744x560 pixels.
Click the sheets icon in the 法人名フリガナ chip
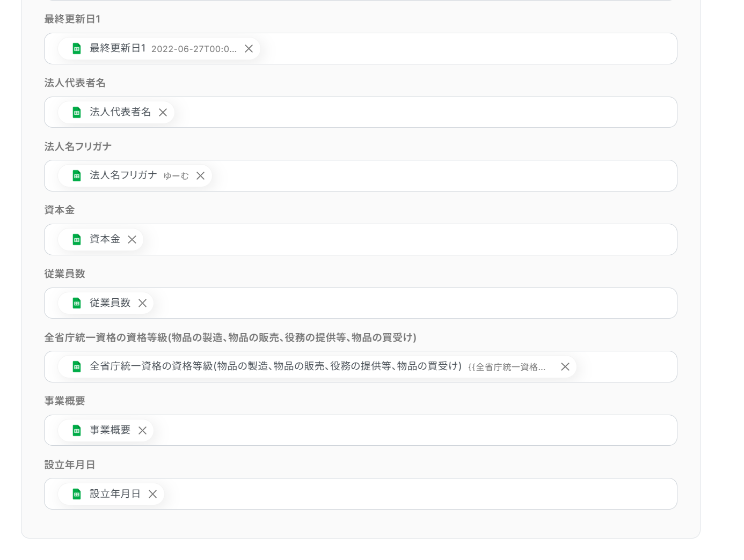pyautogui.click(x=77, y=176)
